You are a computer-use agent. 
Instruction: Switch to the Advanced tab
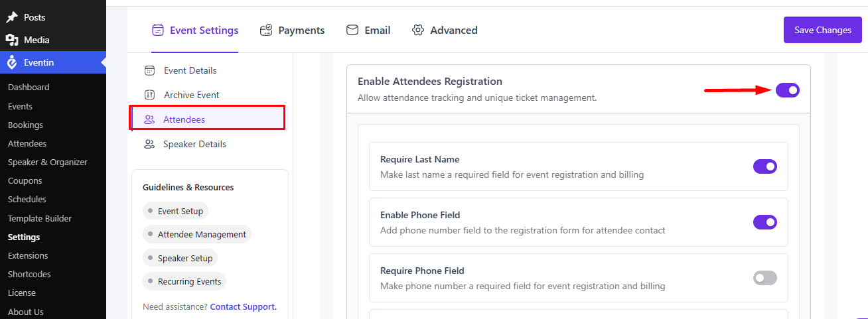click(x=445, y=30)
